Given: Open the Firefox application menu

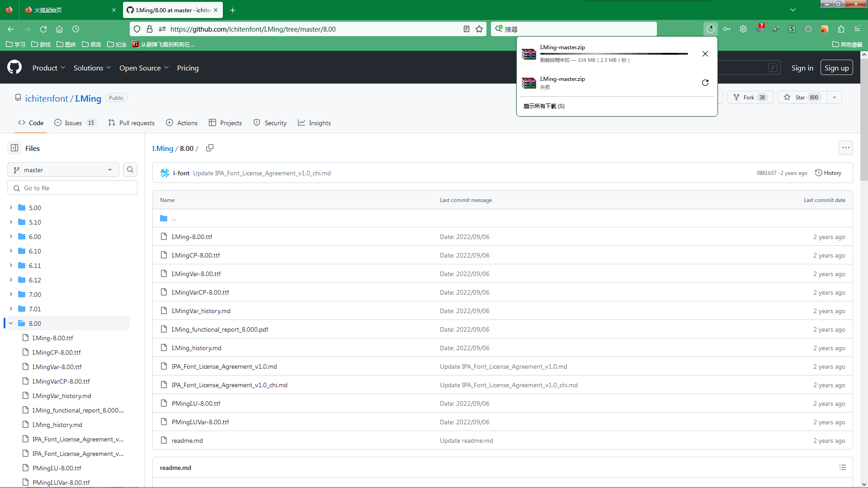Looking at the screenshot, I should tap(857, 29).
